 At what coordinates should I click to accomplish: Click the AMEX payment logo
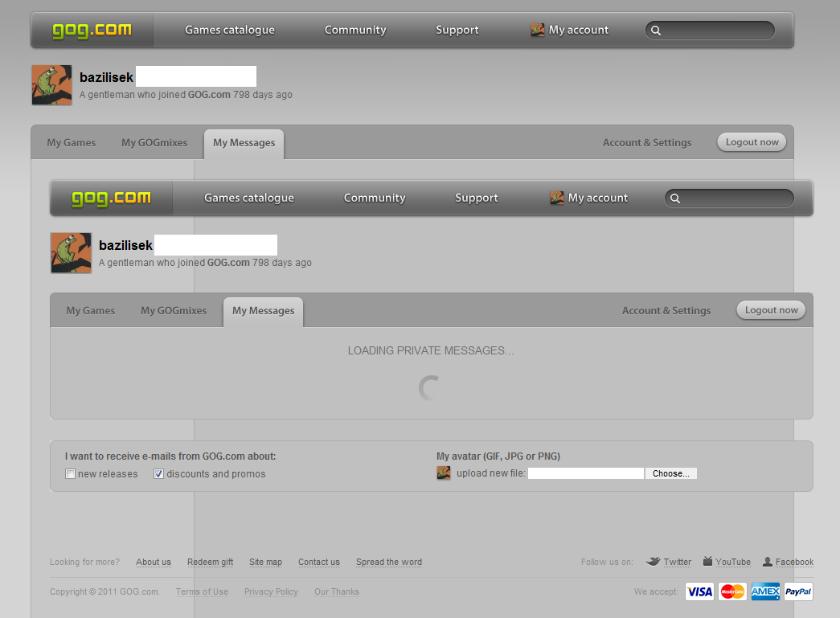(x=765, y=591)
